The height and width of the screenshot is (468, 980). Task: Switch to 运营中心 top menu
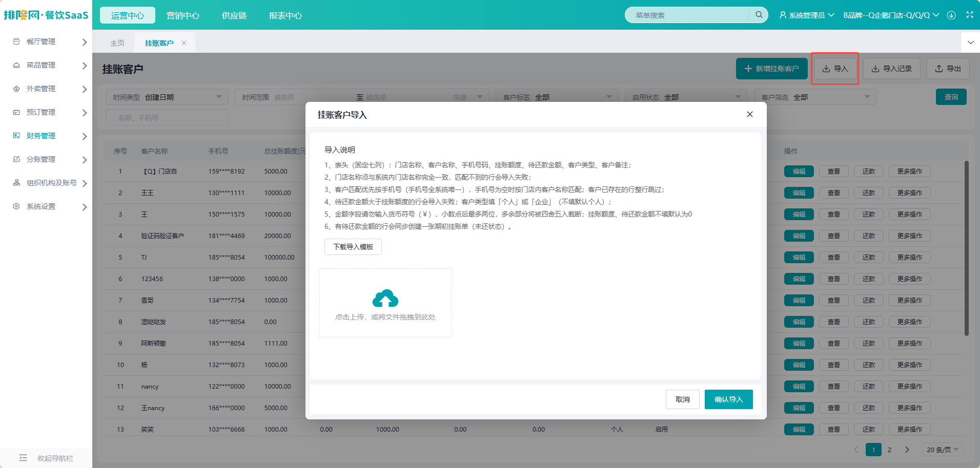(x=128, y=15)
